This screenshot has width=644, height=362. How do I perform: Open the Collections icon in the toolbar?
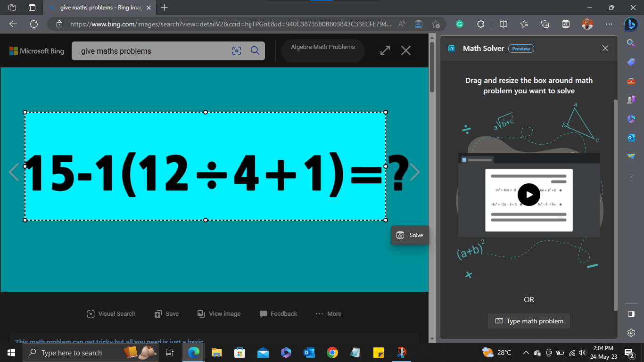[x=545, y=24]
